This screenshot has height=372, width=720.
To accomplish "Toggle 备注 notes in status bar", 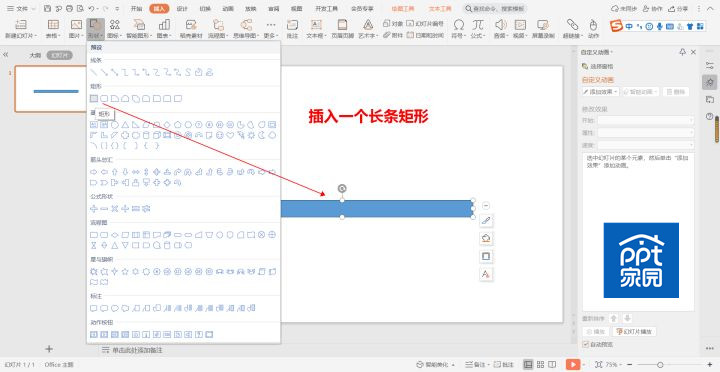I will click(477, 364).
